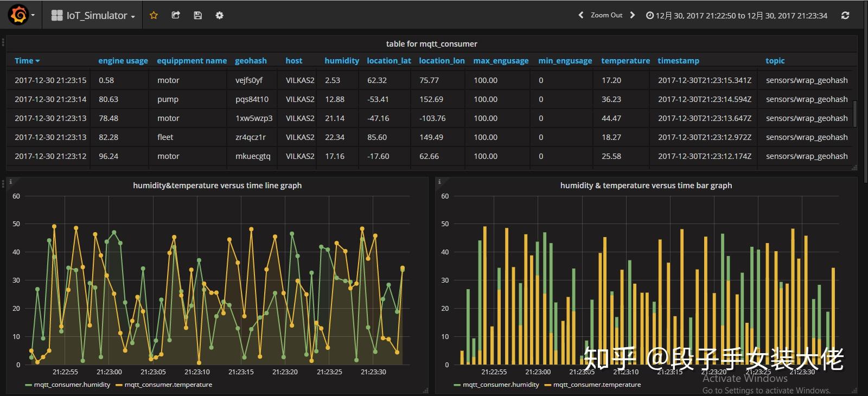
Task: Shift time range forward with right arrow
Action: coord(632,15)
